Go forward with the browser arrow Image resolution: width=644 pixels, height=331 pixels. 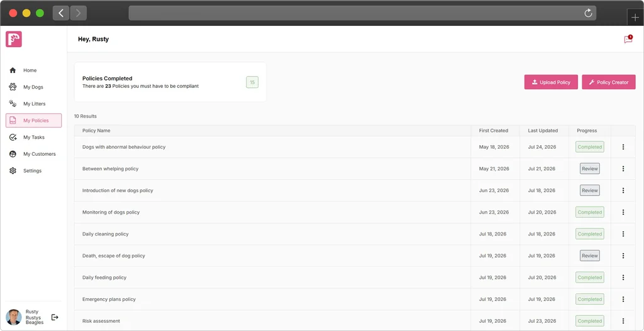[x=78, y=13]
